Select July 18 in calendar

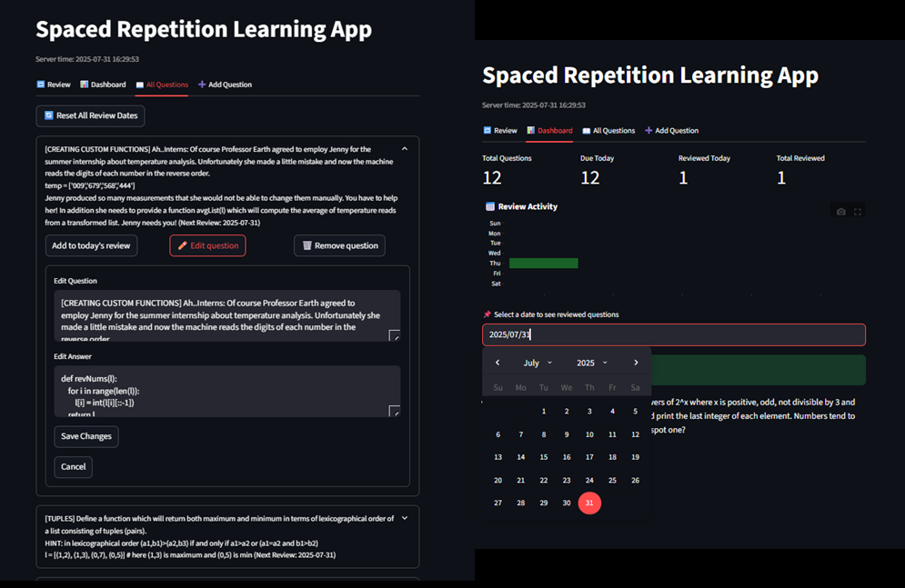612,457
